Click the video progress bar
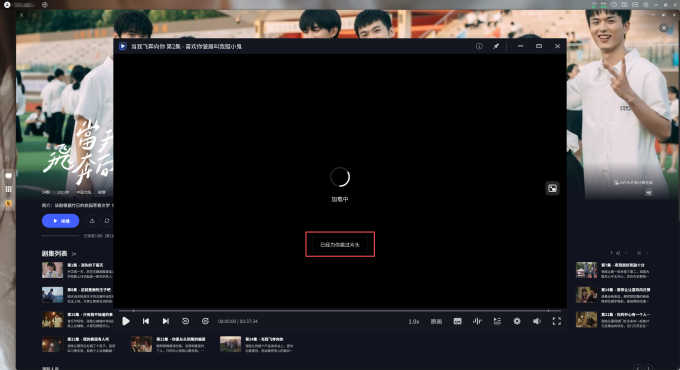Viewport: 680px width, 370px height. (x=340, y=311)
